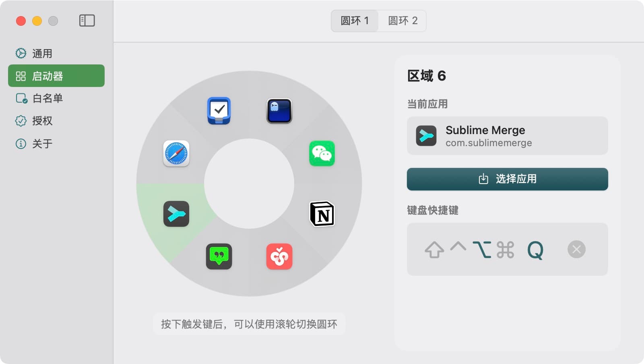The width and height of the screenshot is (644, 364).
Task: Select the SSH terminal app icon in the ring
Action: pyautogui.click(x=279, y=111)
